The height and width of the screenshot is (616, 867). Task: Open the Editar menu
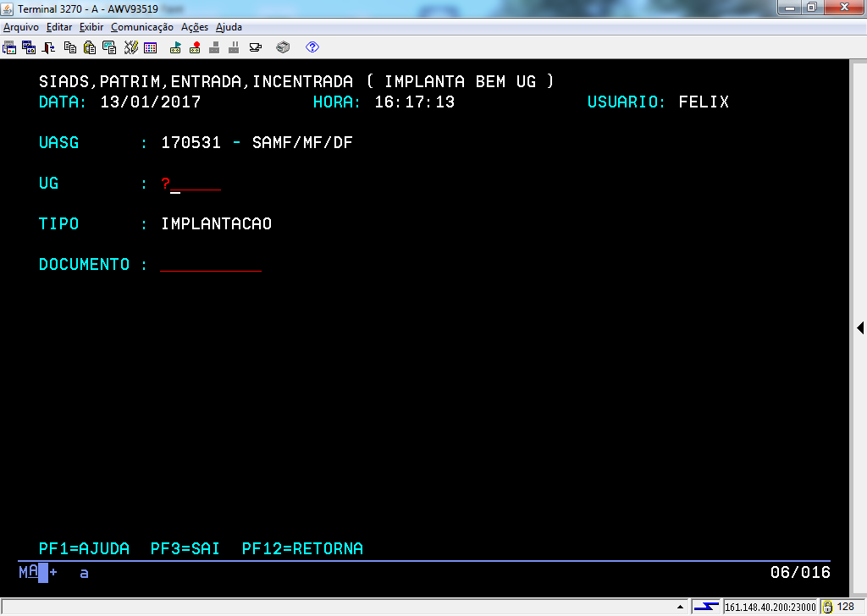tap(59, 27)
